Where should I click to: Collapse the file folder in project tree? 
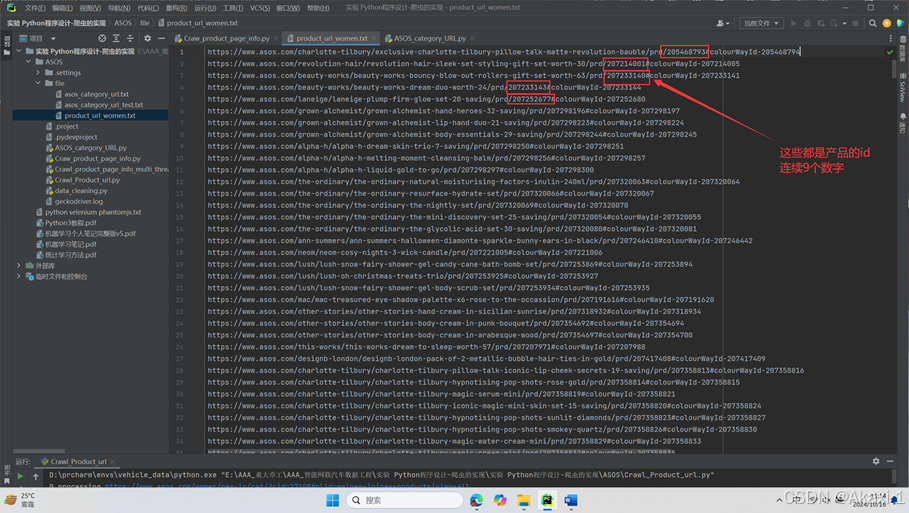38,83
